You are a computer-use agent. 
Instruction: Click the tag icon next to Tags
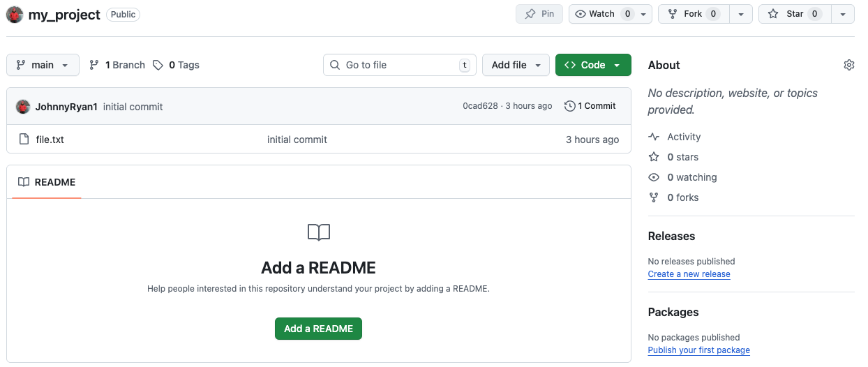158,65
